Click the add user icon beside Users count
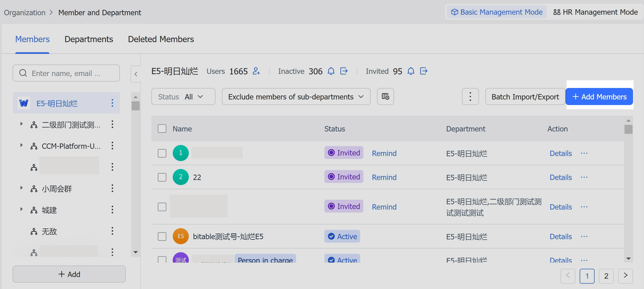 (x=256, y=71)
